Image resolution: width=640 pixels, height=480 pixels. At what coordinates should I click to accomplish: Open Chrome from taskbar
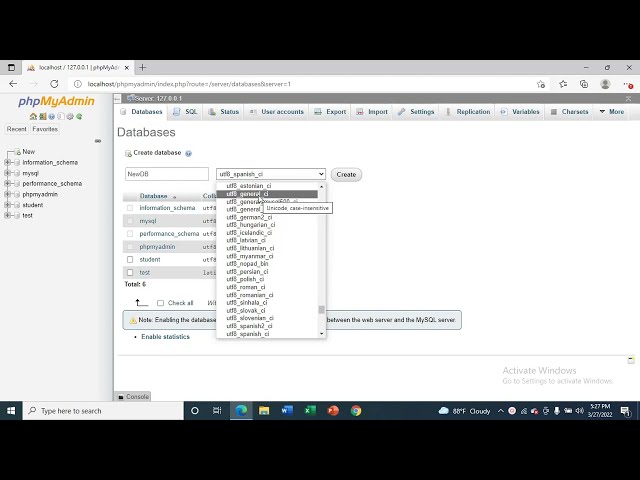[x=356, y=411]
